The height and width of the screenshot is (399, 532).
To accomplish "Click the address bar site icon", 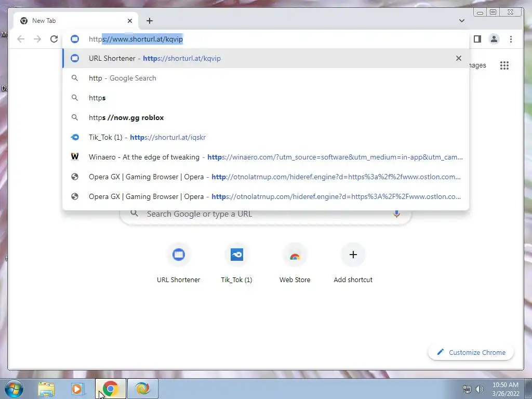I will coord(75,39).
